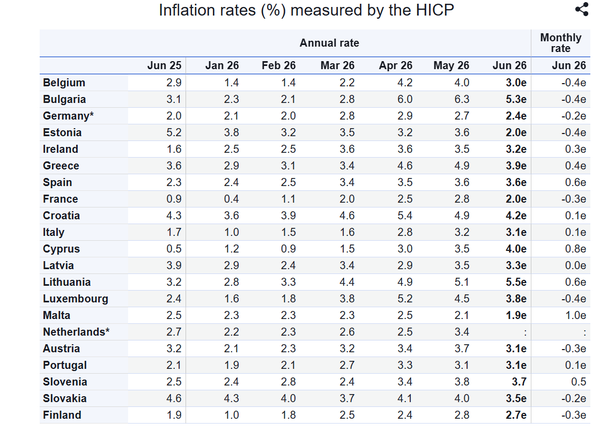Click the Mar 26 column header
The width and height of the screenshot is (600, 430).
338,65
